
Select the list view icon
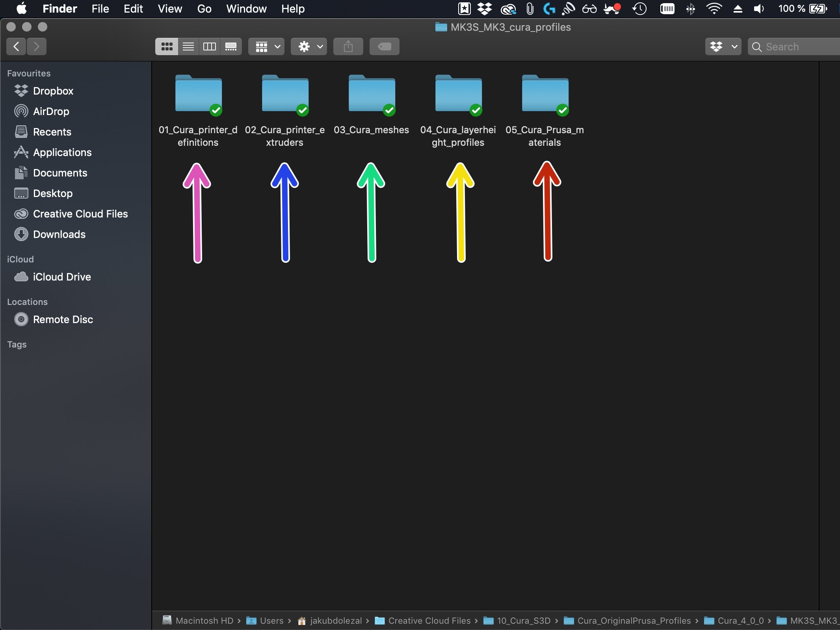coord(188,46)
